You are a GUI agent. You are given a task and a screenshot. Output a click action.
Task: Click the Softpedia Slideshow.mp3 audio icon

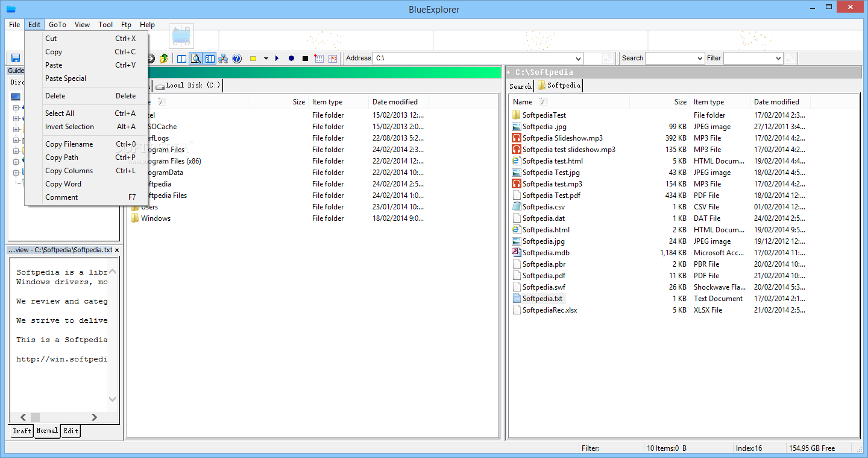point(516,138)
